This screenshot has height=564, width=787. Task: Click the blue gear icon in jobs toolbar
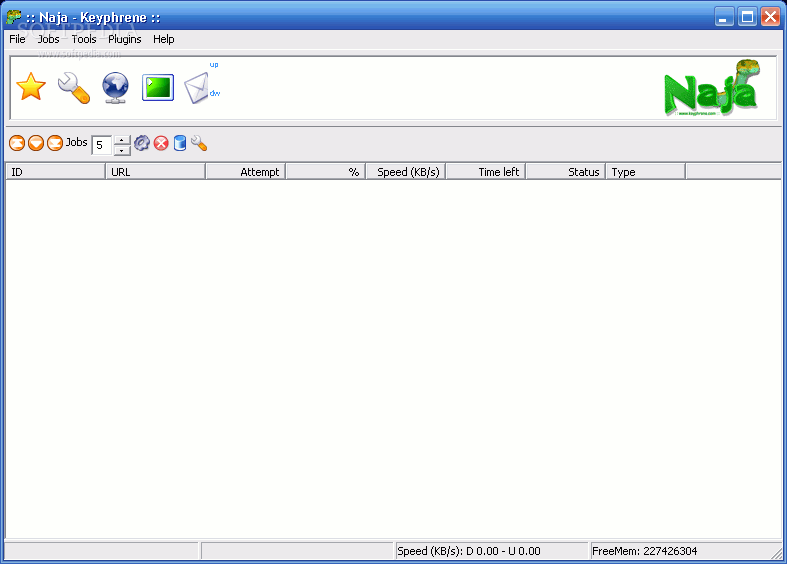pos(142,144)
